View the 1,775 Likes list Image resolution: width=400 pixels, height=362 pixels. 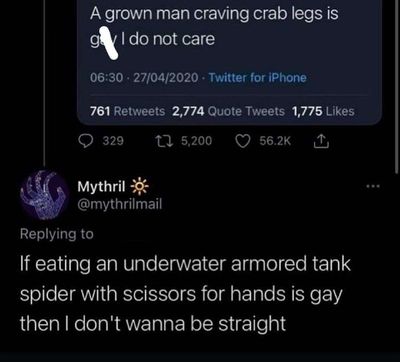click(323, 111)
